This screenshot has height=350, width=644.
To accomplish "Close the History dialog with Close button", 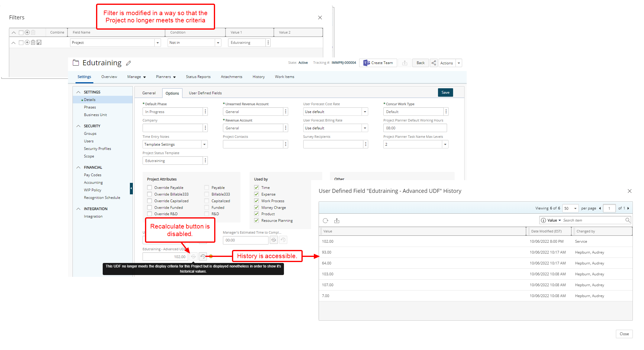I will click(624, 334).
